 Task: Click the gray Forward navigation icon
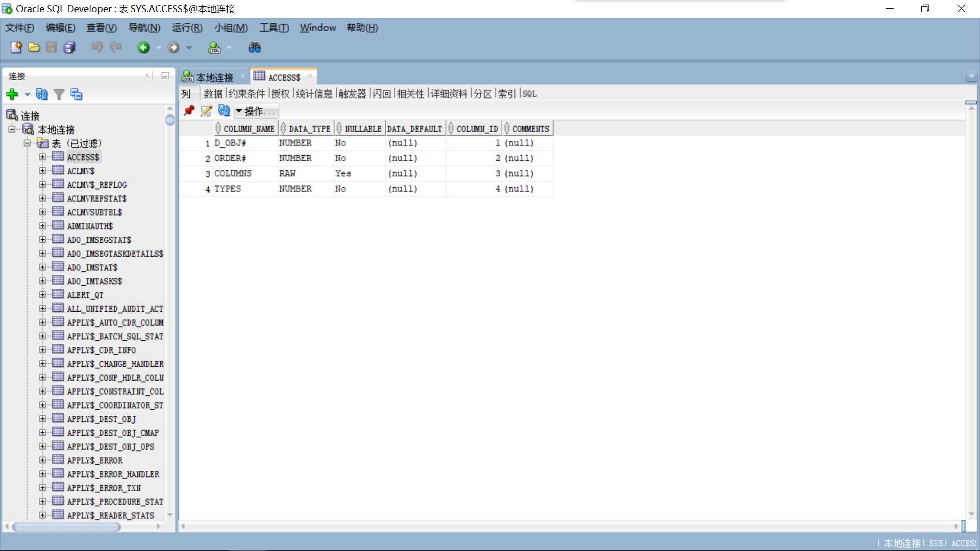click(x=174, y=47)
